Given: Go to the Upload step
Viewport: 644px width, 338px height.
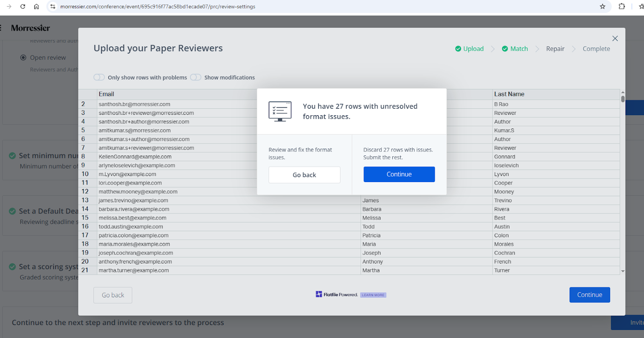Looking at the screenshot, I should (469, 49).
